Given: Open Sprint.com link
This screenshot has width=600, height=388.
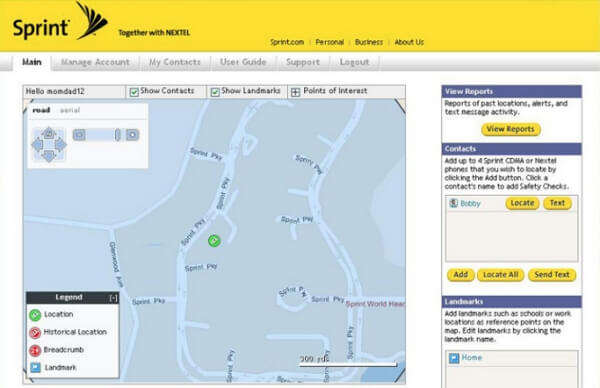Looking at the screenshot, I should tap(287, 42).
